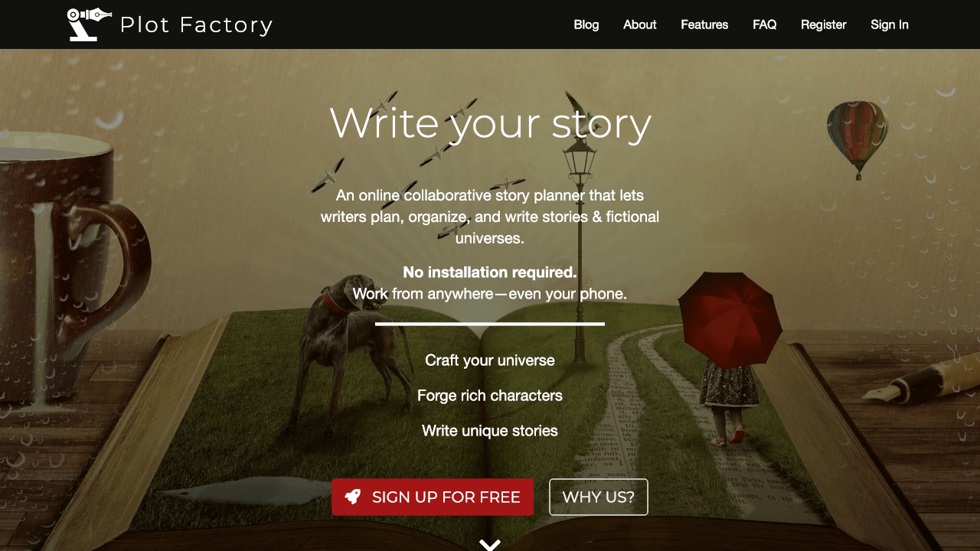Click the 'Write unique stories' text
Image resolution: width=980 pixels, height=551 pixels.
(490, 431)
